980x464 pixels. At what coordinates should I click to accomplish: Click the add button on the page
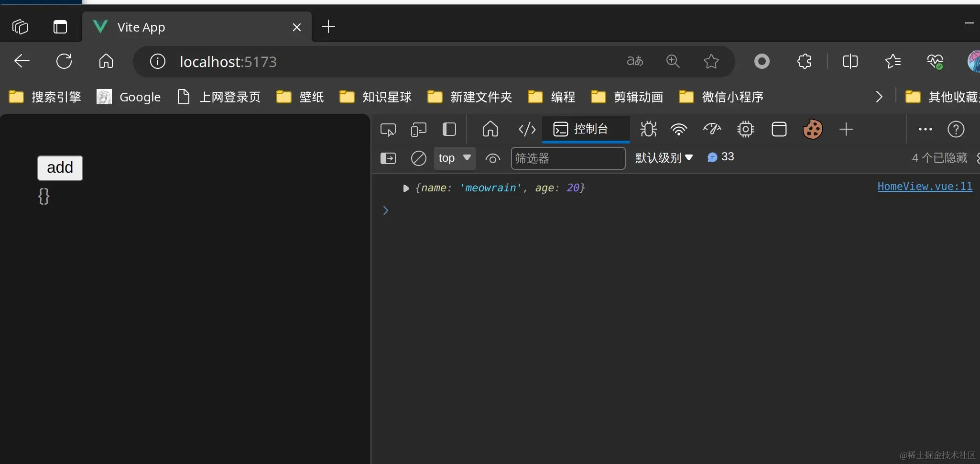coord(60,168)
